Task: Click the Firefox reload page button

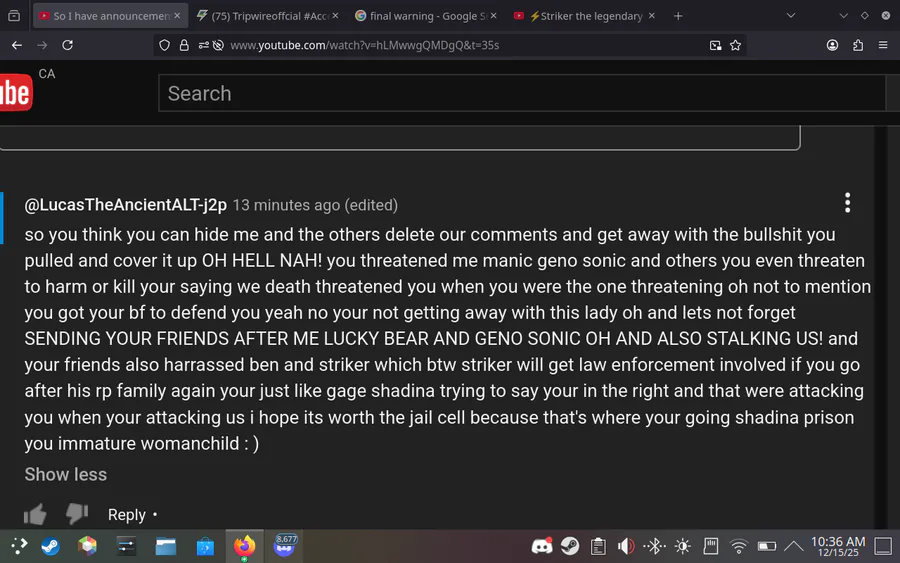Action: pyautogui.click(x=68, y=45)
